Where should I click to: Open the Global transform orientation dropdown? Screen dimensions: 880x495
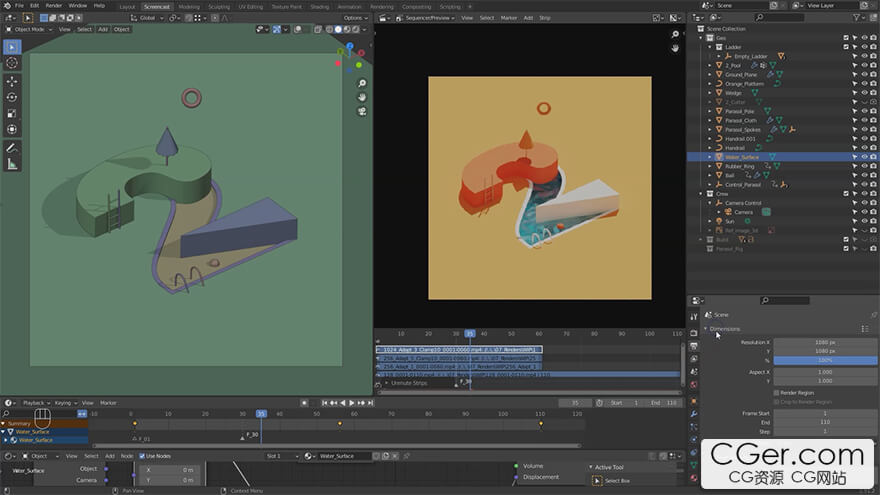[149, 17]
